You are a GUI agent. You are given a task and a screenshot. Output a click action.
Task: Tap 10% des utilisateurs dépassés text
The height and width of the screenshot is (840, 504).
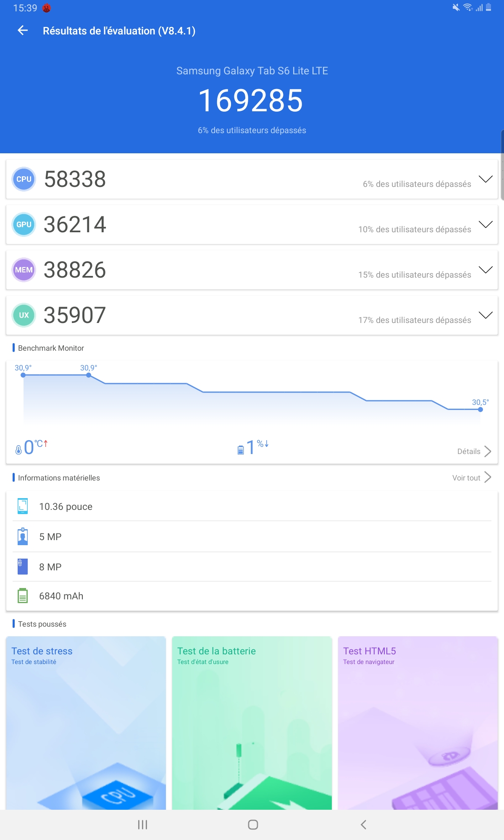[x=415, y=229]
